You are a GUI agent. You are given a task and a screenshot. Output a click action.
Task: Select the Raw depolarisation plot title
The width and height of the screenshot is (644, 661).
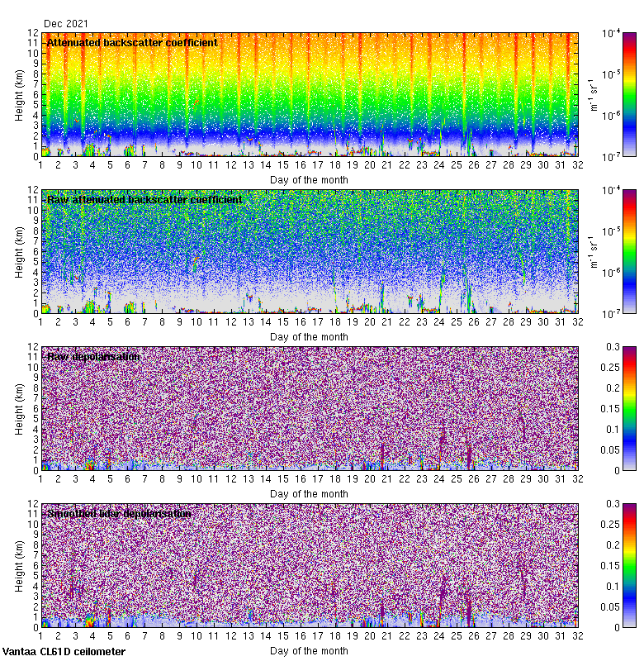[93, 357]
